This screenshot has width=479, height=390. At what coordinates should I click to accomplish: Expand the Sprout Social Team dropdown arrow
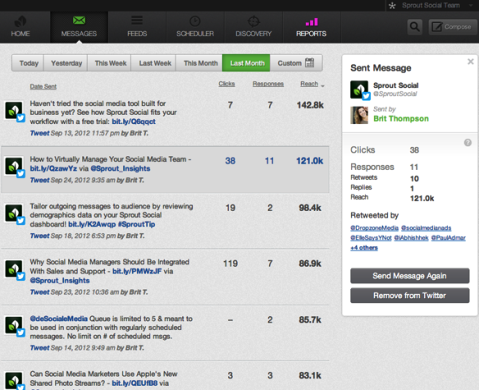click(471, 5)
